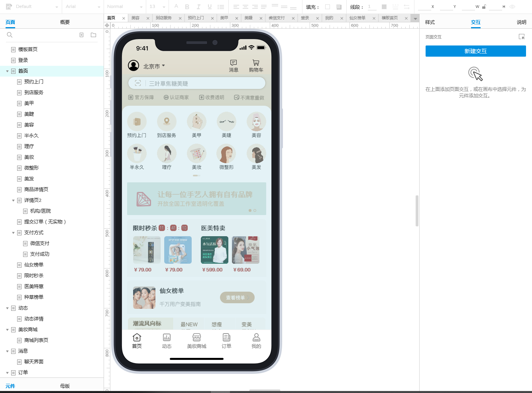
Task: Select the 聊天界面 page in tree
Action: 34,362
